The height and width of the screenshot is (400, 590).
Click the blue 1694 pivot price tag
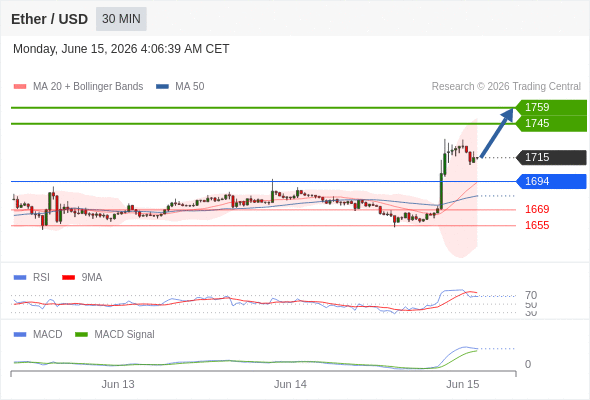[551, 181]
